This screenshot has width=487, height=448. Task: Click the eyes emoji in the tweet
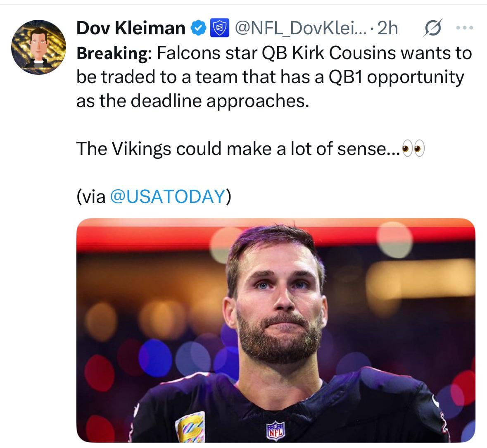(x=413, y=149)
